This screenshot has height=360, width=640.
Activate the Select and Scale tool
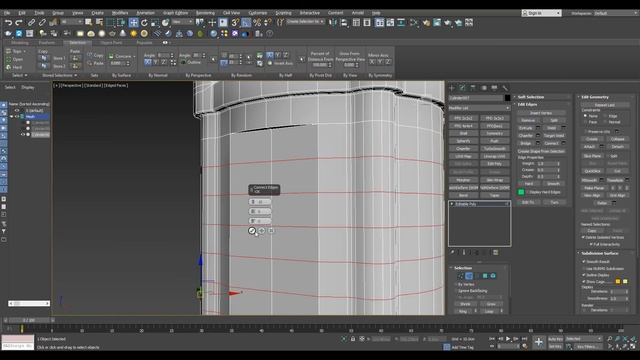155,23
